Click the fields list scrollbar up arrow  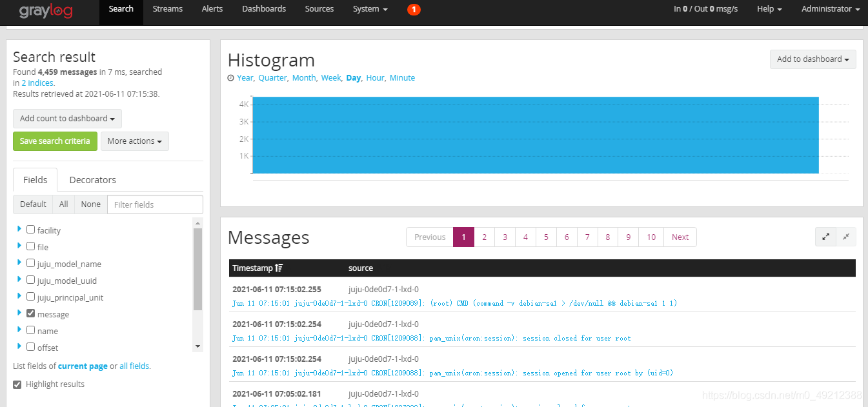pyautogui.click(x=197, y=223)
